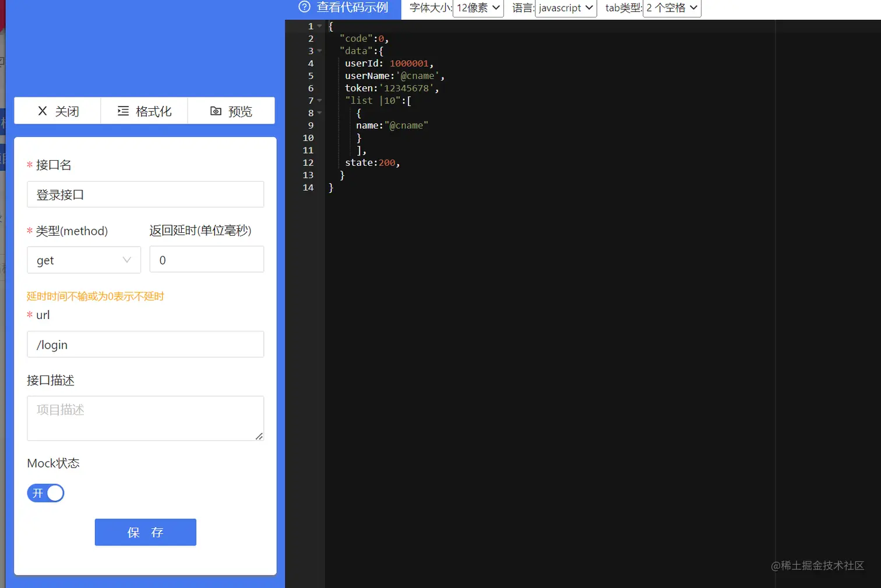Open the 字体大小 font size dropdown

click(478, 8)
